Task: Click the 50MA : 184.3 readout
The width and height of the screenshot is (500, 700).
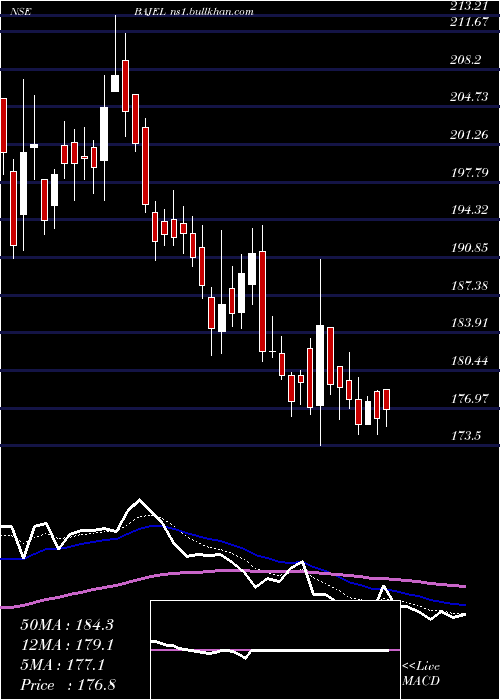Action: point(67,625)
